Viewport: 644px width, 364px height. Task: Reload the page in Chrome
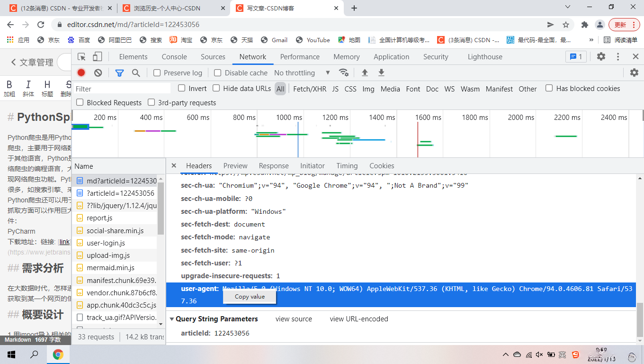41,25
